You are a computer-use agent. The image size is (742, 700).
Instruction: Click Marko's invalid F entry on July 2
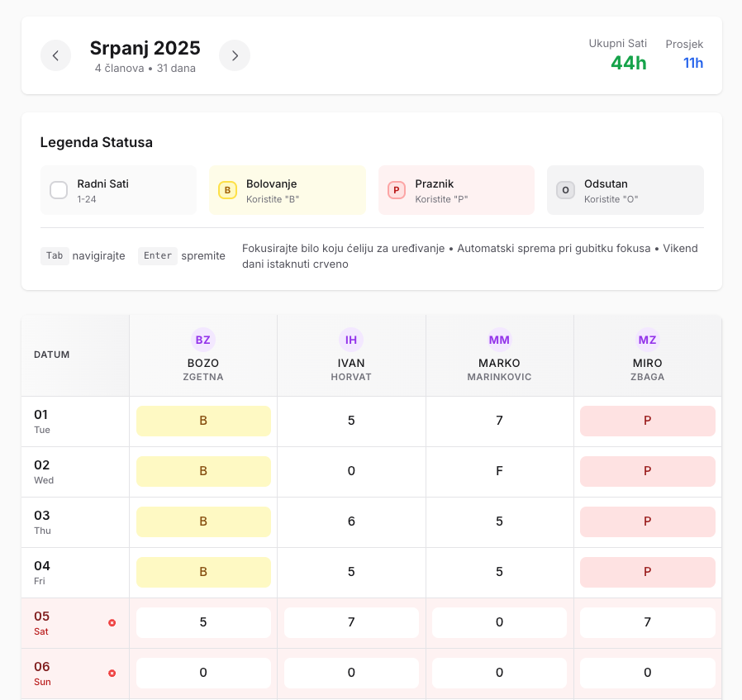coord(499,471)
